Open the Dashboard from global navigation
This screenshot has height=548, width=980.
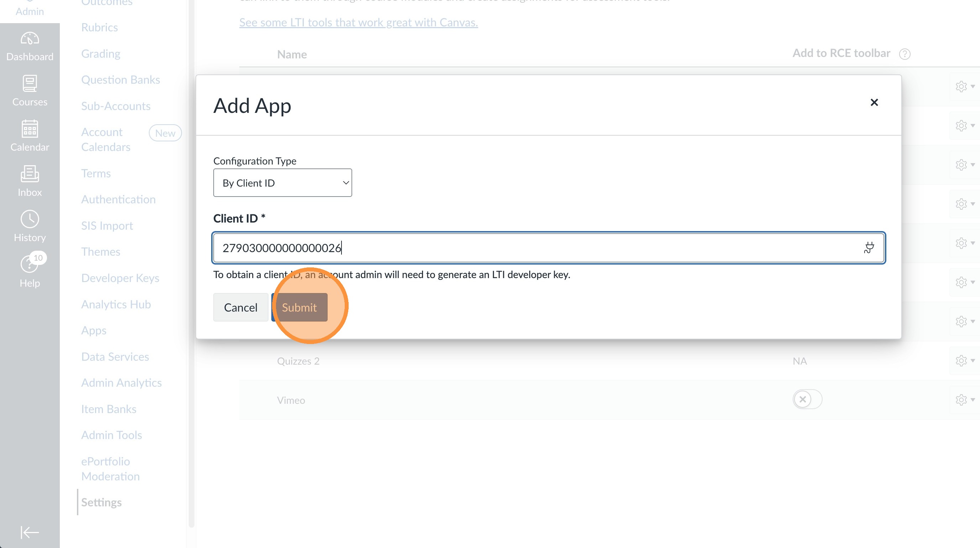(x=30, y=46)
